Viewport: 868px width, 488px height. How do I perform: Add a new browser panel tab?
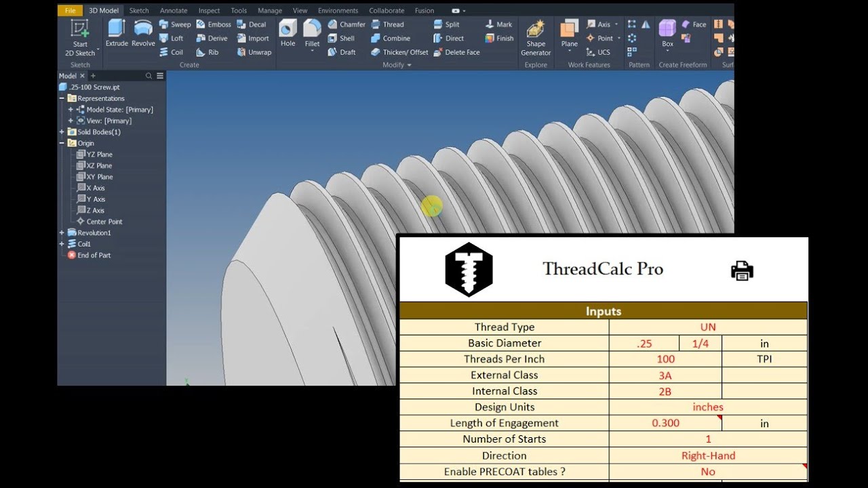[x=93, y=76]
